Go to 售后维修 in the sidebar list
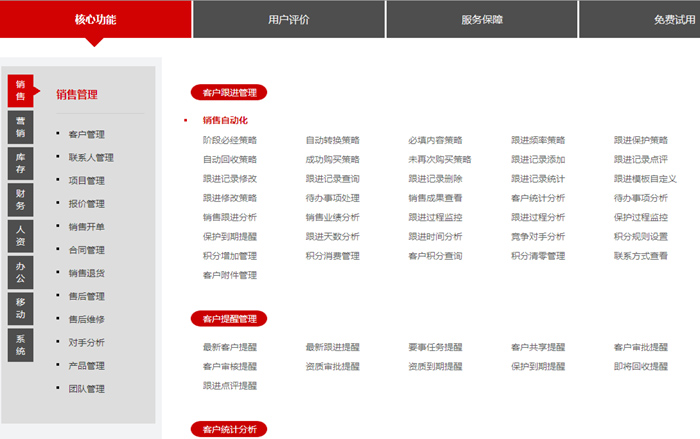700x439 pixels. 87,319
